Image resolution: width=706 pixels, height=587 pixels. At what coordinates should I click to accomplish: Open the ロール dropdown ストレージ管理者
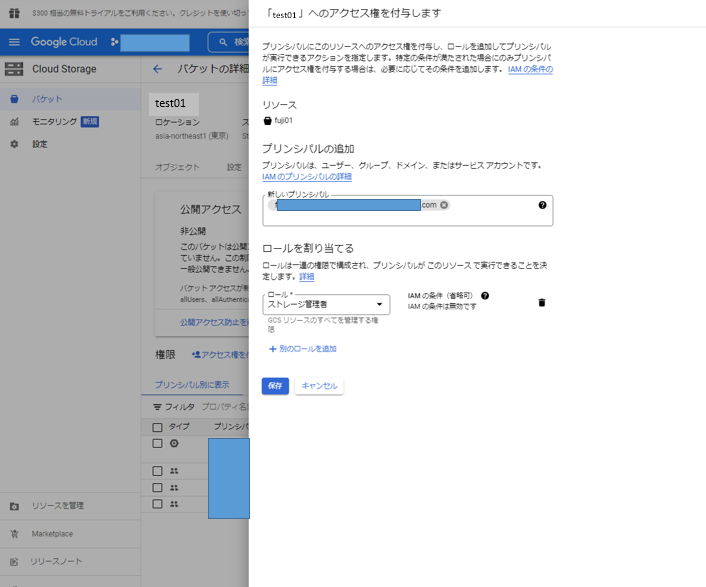click(x=326, y=305)
